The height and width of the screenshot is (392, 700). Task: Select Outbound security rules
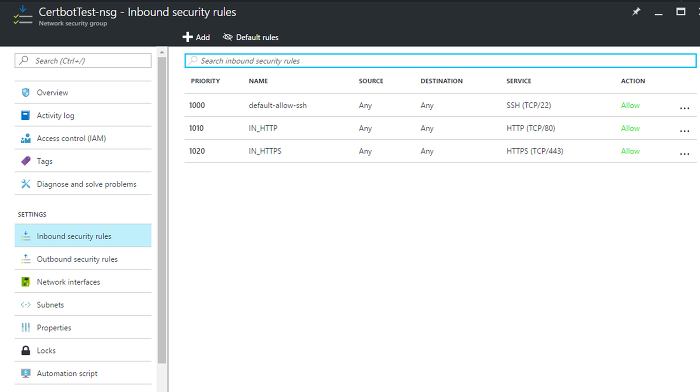83,259
